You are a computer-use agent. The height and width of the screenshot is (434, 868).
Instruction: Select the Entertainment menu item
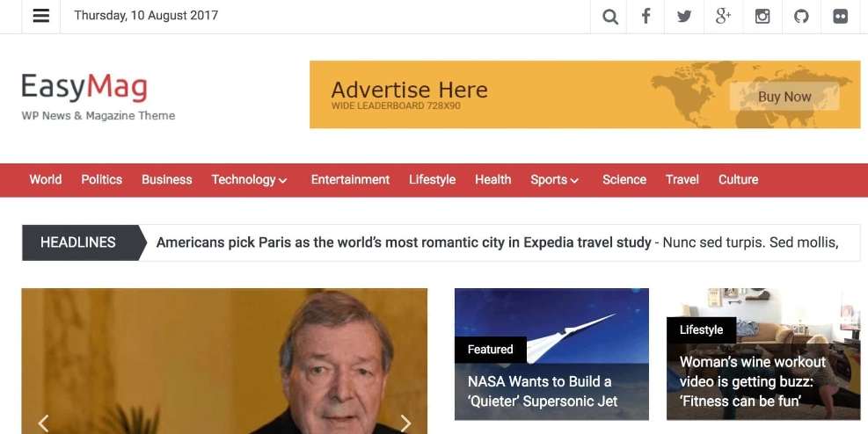point(350,180)
